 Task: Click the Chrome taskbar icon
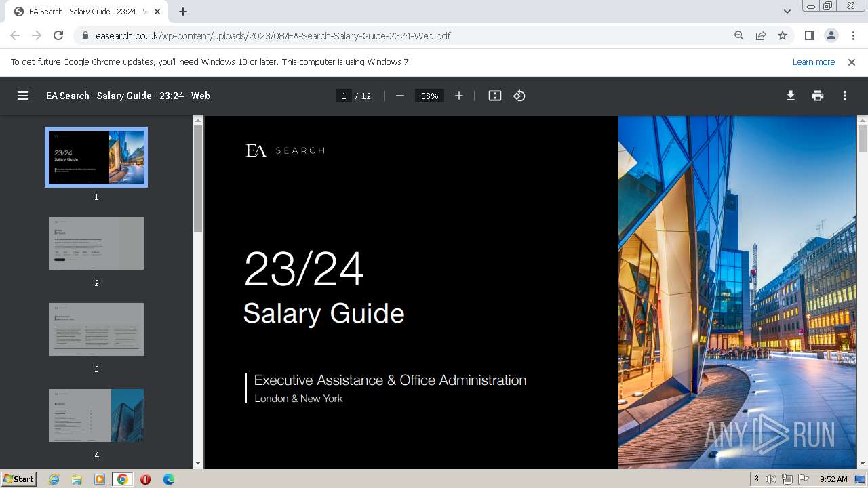click(123, 479)
